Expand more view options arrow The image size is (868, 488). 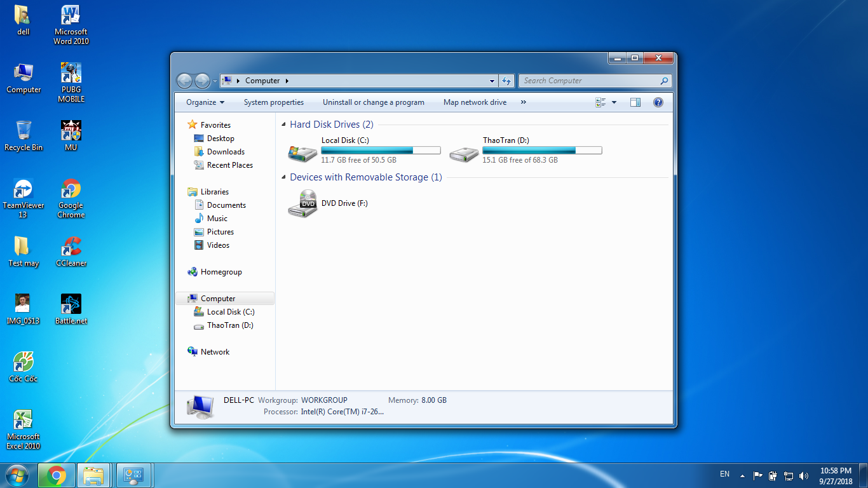tap(614, 102)
